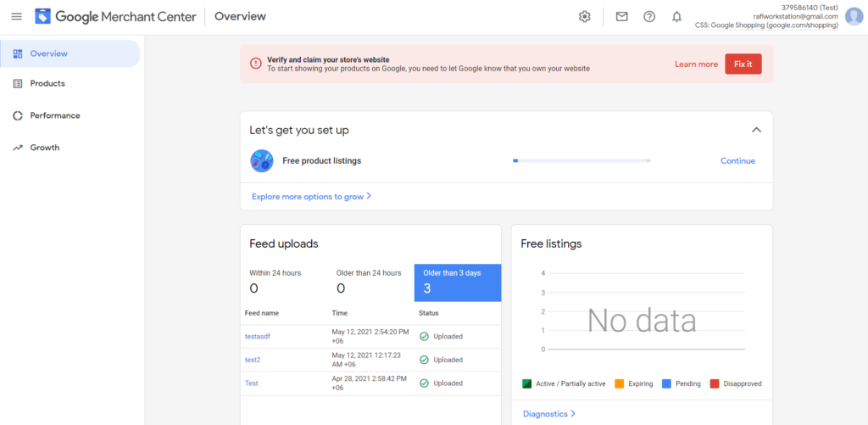Screen dimensions: 868x425
Task: Open the mail inbox icon
Action: 621,17
